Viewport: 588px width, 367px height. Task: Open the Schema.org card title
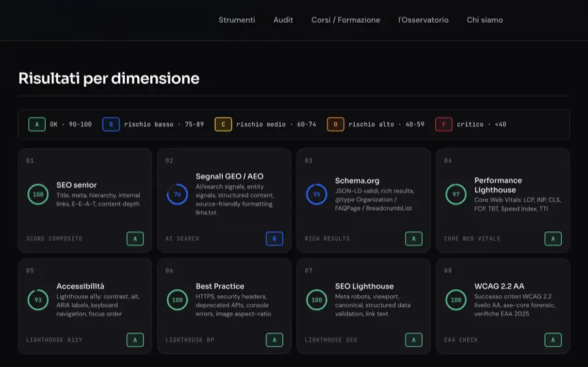tap(357, 181)
